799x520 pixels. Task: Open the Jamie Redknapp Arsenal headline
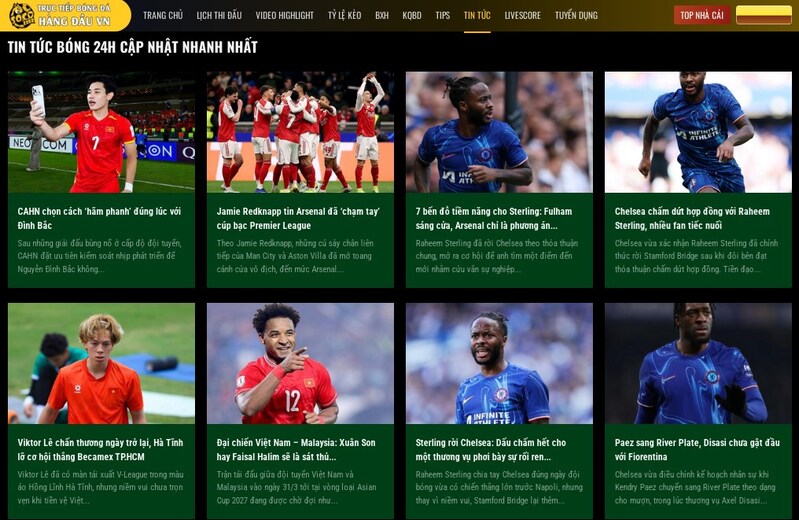point(298,218)
